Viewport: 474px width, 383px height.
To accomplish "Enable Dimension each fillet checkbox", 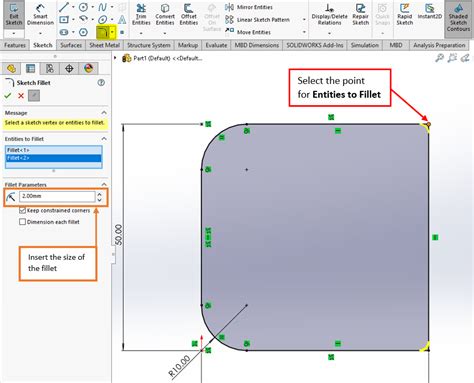I will pyautogui.click(x=22, y=222).
